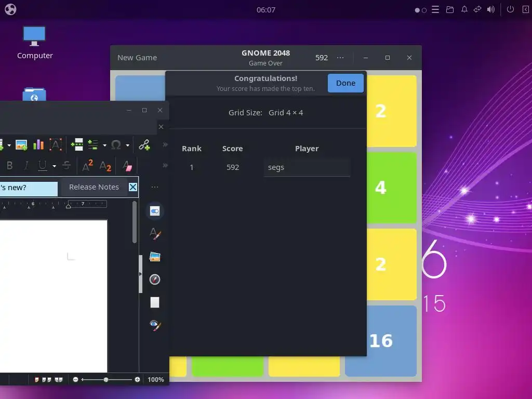Click Insert Image icon in Writer toolbar

[x=21, y=145]
